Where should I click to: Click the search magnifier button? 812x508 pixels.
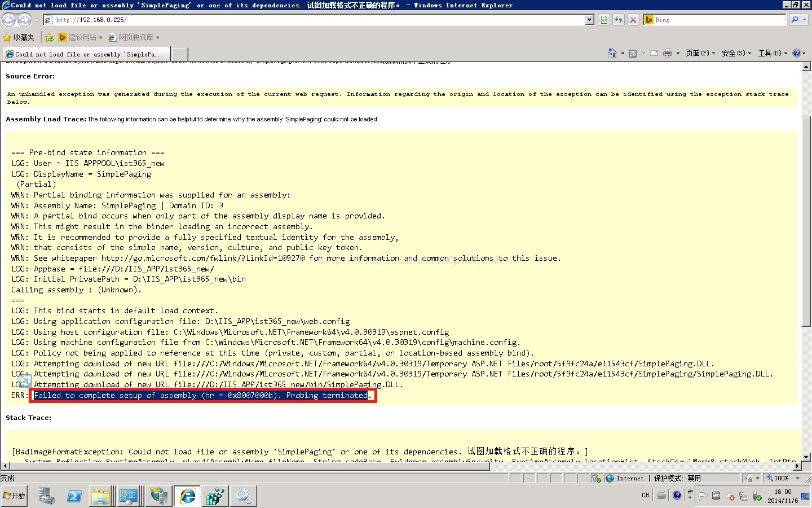[x=794, y=20]
